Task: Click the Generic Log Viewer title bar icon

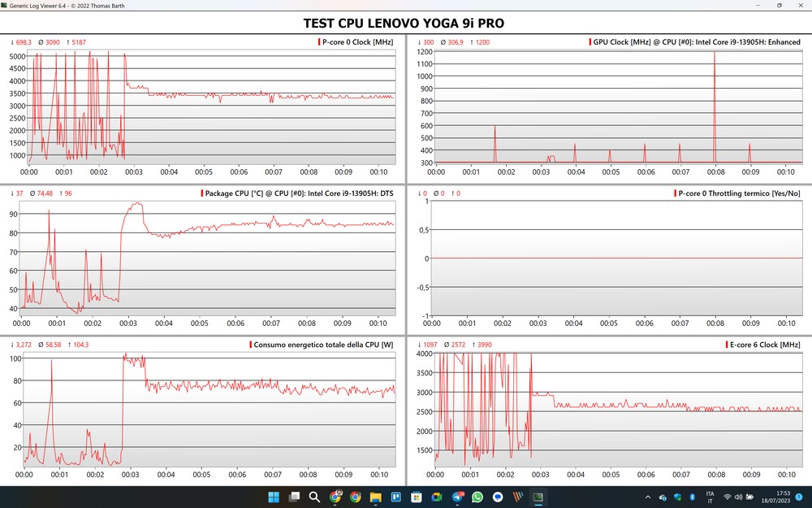Action: pyautogui.click(x=6, y=5)
